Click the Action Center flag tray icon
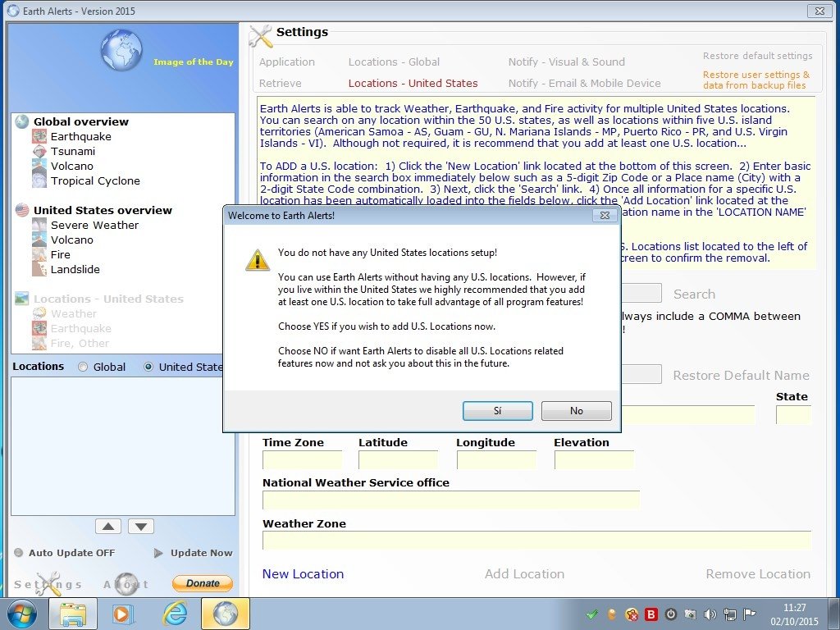Image resolution: width=840 pixels, height=630 pixels. coord(750,614)
